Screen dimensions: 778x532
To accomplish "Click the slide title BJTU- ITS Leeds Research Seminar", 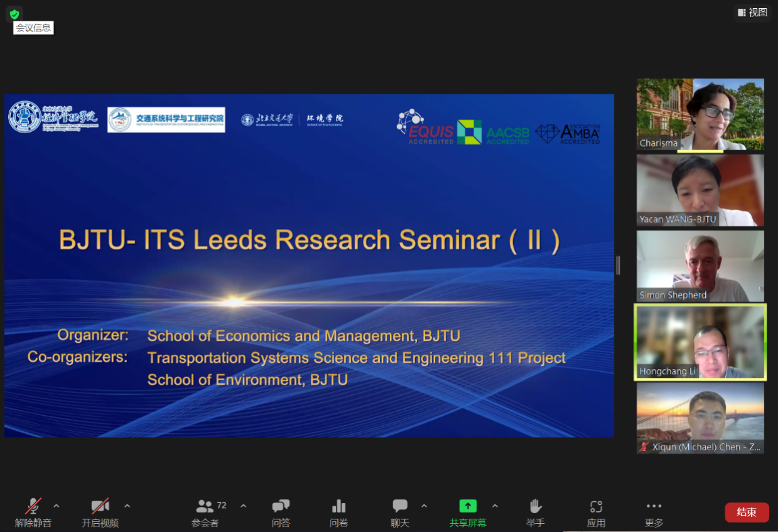I will point(310,240).
